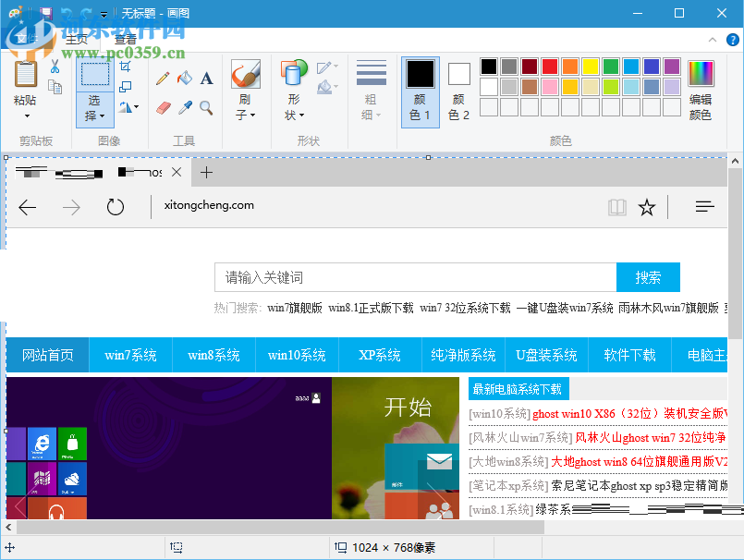Switch to the 查看 (View) ribbon tab
Viewport: 744px width, 560px height.
[126, 40]
